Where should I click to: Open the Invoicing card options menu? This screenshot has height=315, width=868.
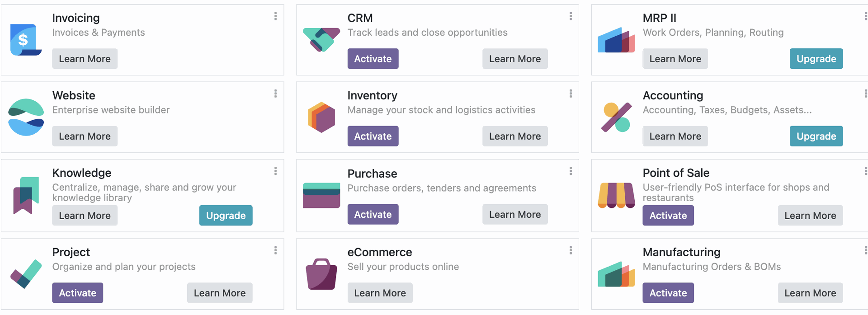(275, 17)
